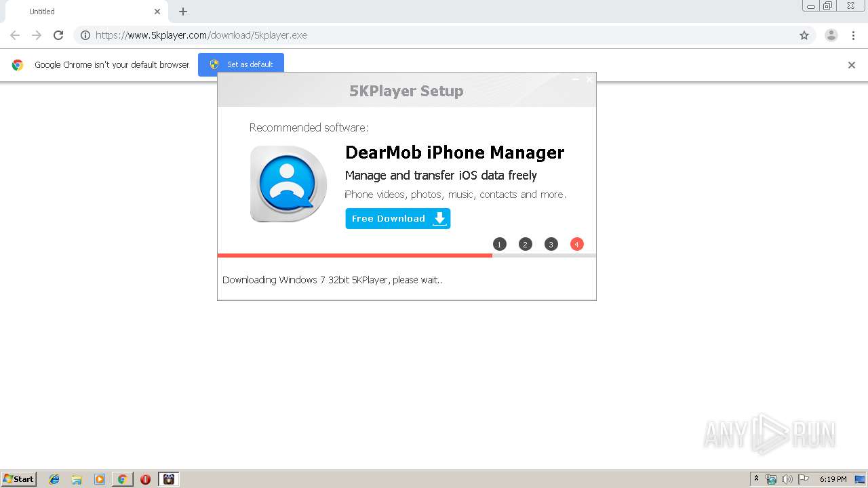Click the Free Download button
The image size is (868, 488).
pyautogui.click(x=398, y=218)
